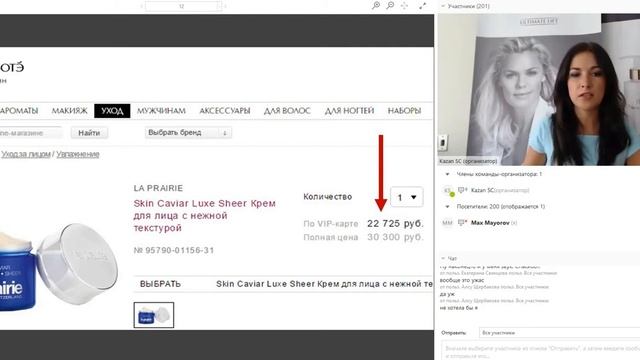
Task: Collapse the Посетители: 200 group
Action: tap(447, 207)
